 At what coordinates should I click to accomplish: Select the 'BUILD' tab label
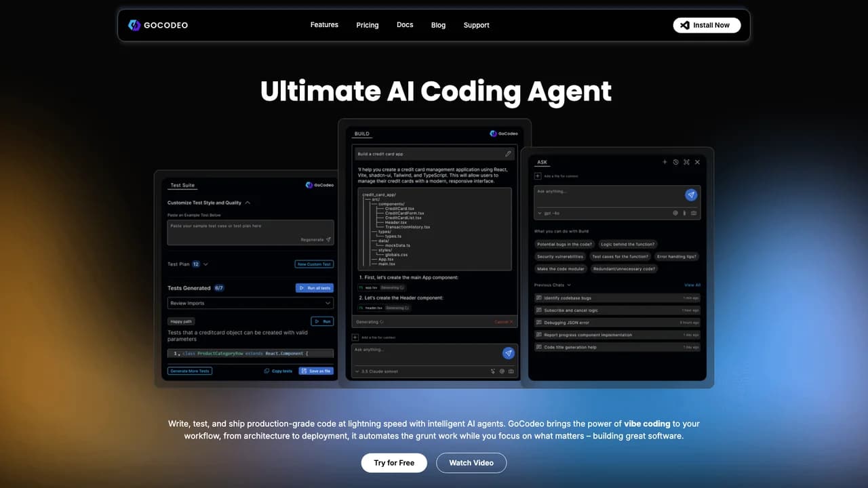point(362,134)
